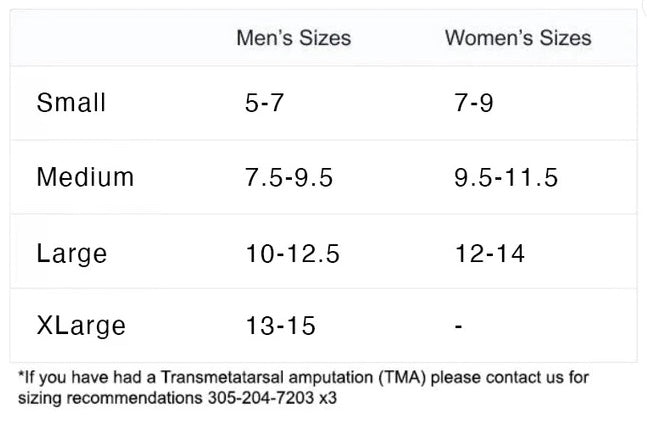
Task: Click men's Large size 10-12.5
Action: point(292,253)
